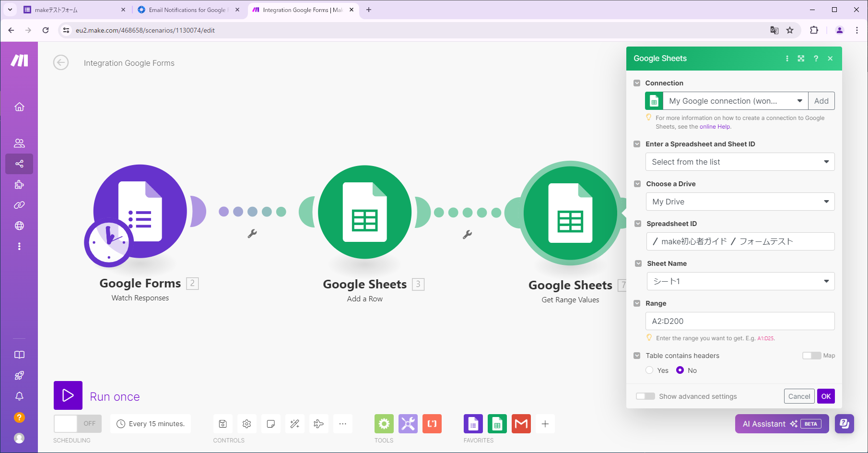Click the Save scenario icon
The width and height of the screenshot is (868, 453).
coord(223,424)
